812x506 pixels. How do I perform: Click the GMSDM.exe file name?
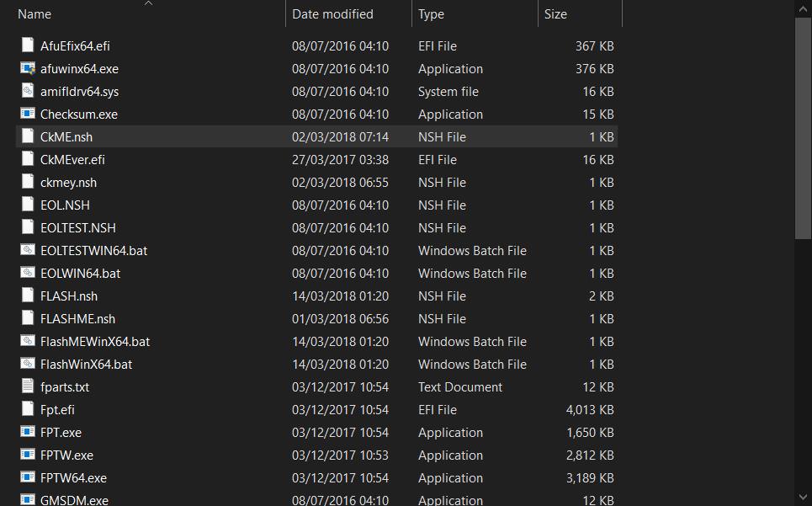pos(74,500)
